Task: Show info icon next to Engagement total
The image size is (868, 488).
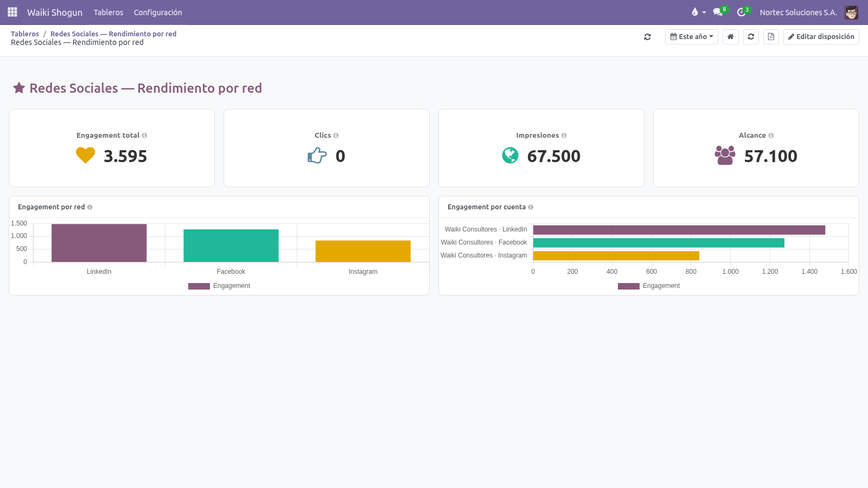Action: 144,136
